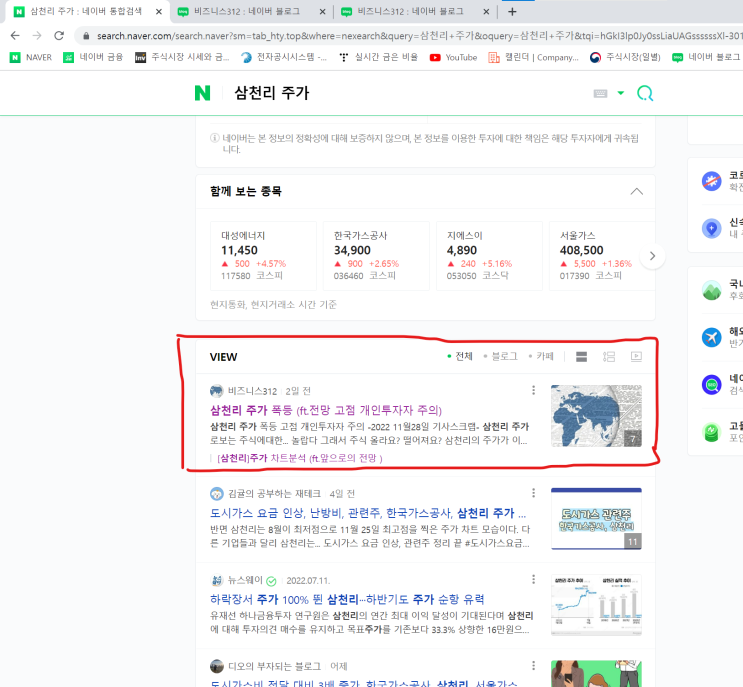The height and width of the screenshot is (687, 743).
Task: Open more options for 김균의 공부하는 재테크 post
Action: point(534,493)
